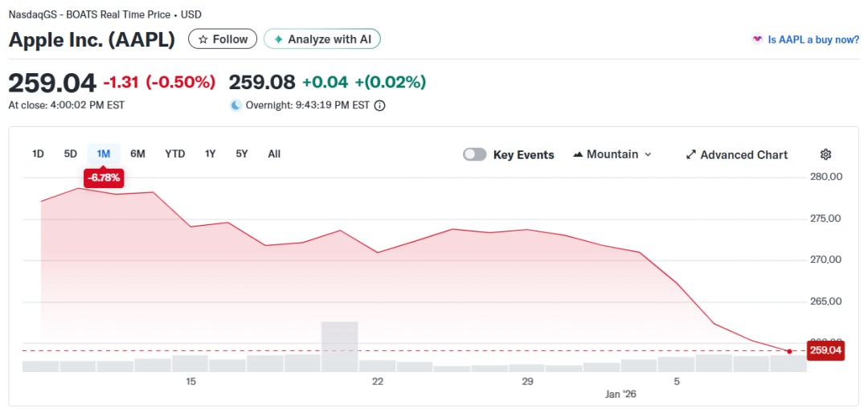Open the Advanced Chart link
The image size is (868, 409).
tap(743, 154)
